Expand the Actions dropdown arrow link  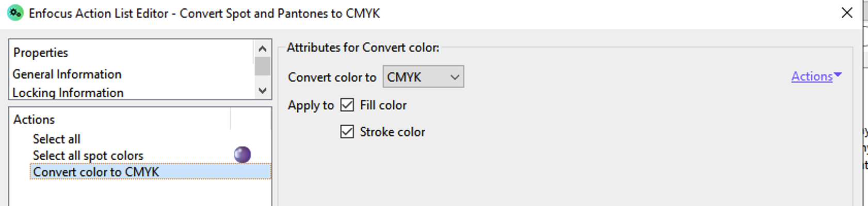click(838, 75)
